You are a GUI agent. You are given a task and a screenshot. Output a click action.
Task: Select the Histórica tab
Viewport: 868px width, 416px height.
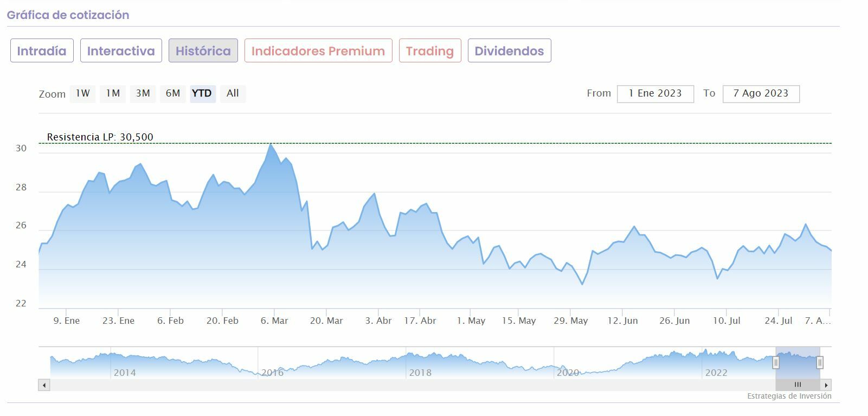point(203,51)
